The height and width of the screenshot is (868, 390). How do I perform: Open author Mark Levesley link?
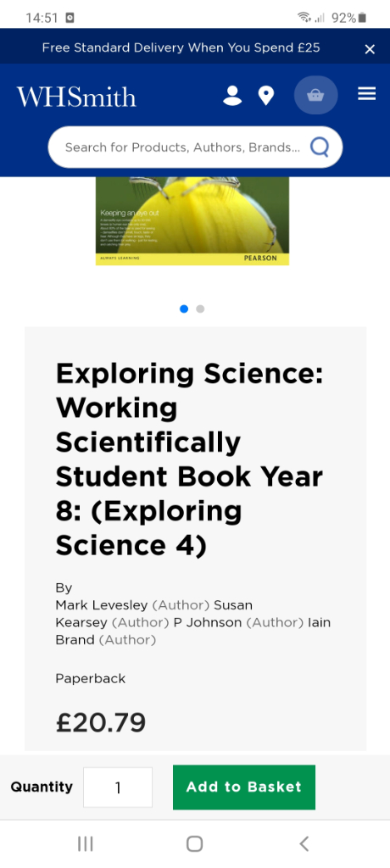click(x=102, y=605)
